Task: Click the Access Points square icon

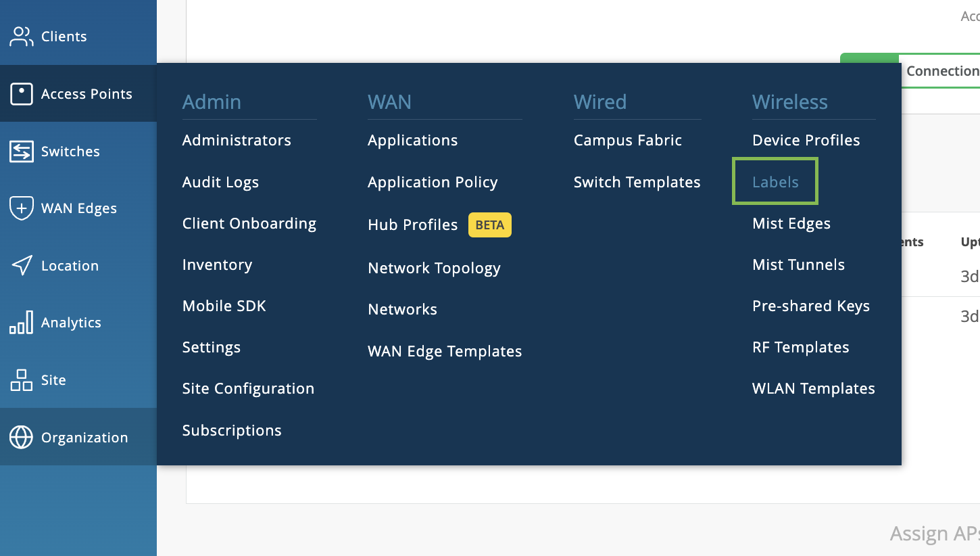Action: point(21,94)
